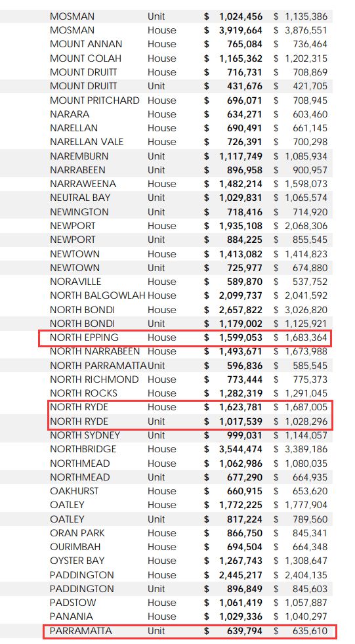Select the bold value 2,099,737
The width and height of the screenshot is (355, 644).
pos(241,295)
